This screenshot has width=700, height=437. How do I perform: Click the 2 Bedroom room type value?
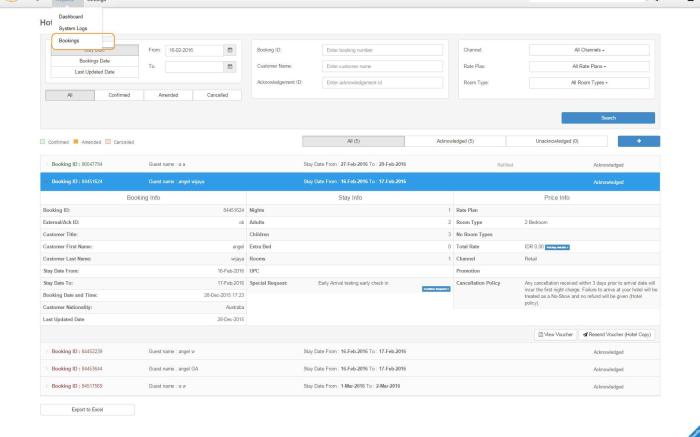click(536, 222)
